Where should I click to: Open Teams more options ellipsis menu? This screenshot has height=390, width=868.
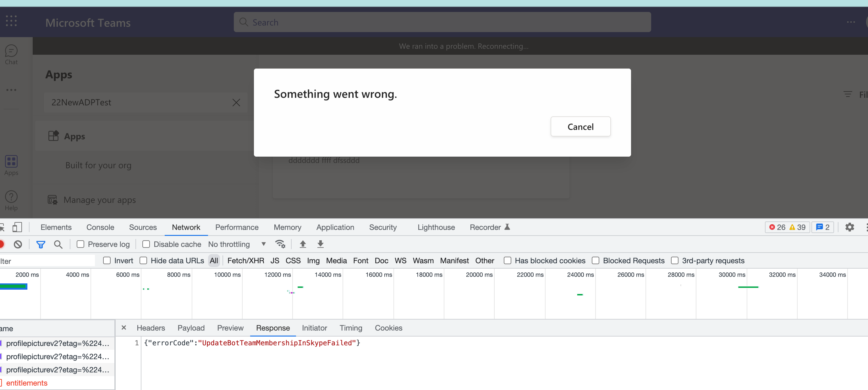(851, 22)
